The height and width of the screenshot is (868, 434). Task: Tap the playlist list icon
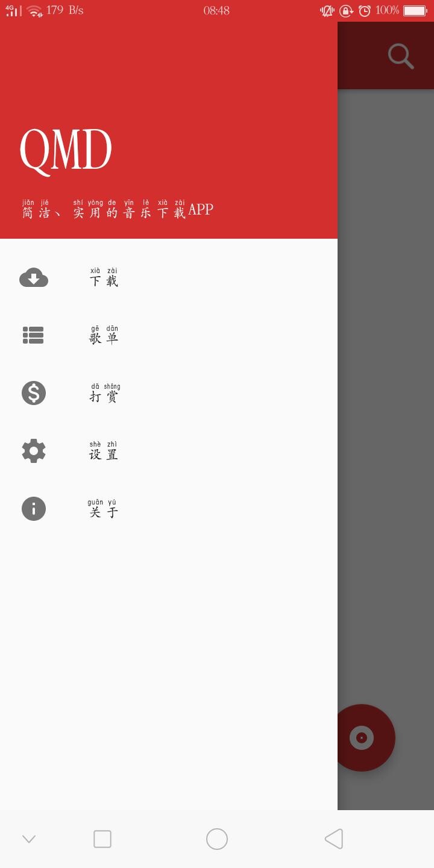pos(33,335)
